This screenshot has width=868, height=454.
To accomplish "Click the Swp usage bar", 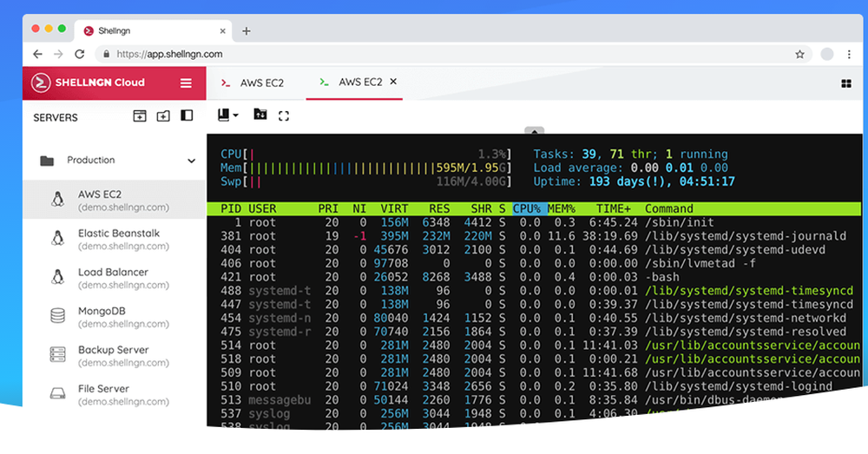I will pyautogui.click(x=366, y=181).
